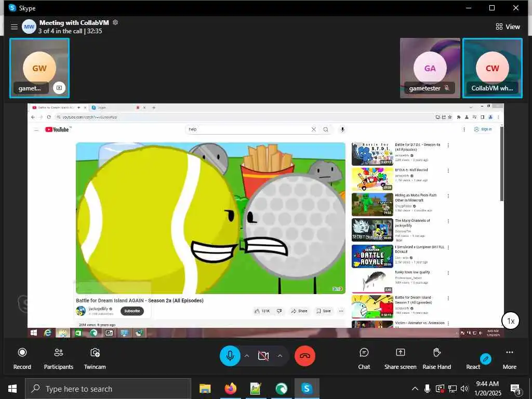Start recording with Record button
This screenshot has height=399, width=532.
22,358
